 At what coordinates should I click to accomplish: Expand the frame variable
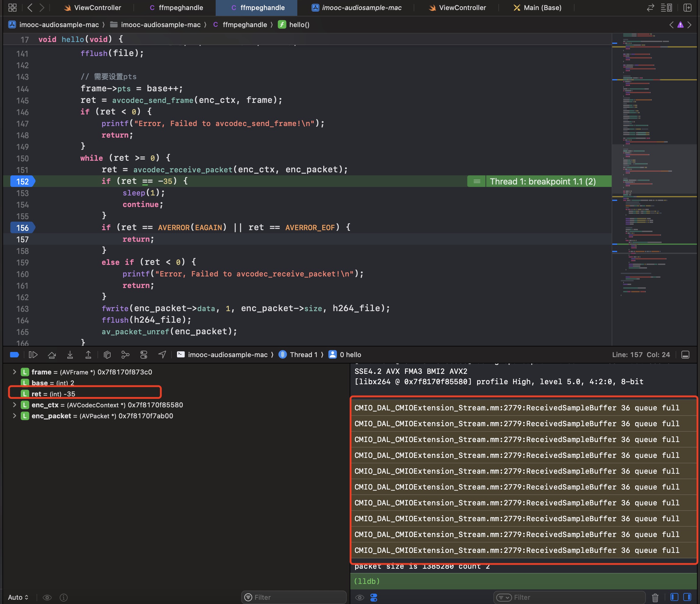[x=14, y=372]
